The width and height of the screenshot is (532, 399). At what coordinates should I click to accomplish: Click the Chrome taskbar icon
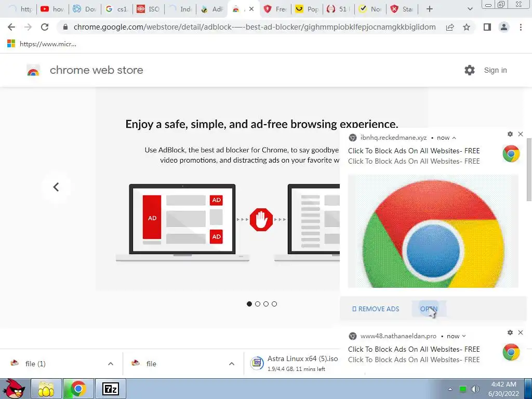click(78, 389)
